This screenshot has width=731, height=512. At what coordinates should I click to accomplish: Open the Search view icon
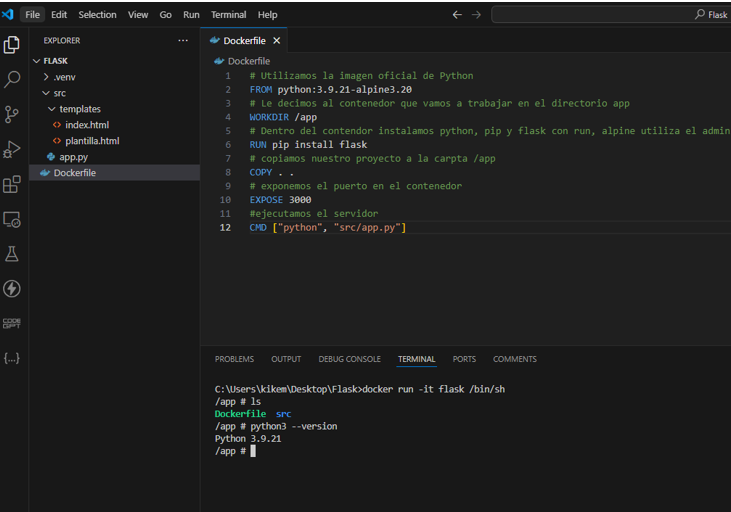[12, 79]
